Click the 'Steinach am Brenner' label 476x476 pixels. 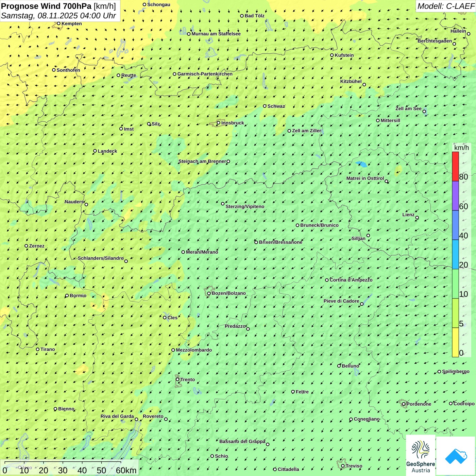click(202, 161)
